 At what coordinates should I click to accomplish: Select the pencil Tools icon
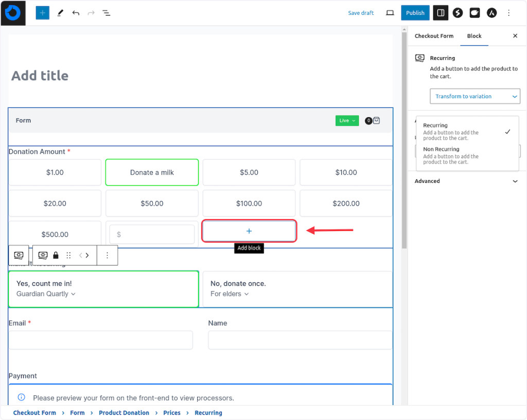click(60, 13)
